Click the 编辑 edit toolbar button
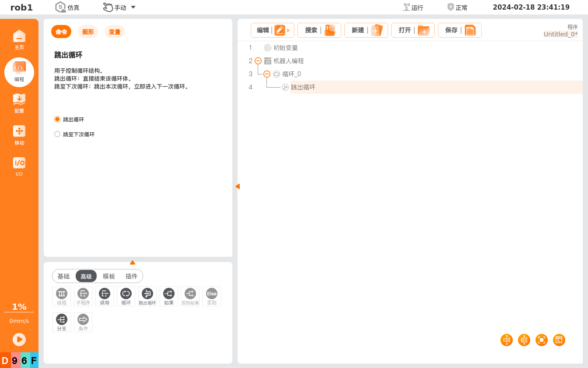 pyautogui.click(x=273, y=30)
